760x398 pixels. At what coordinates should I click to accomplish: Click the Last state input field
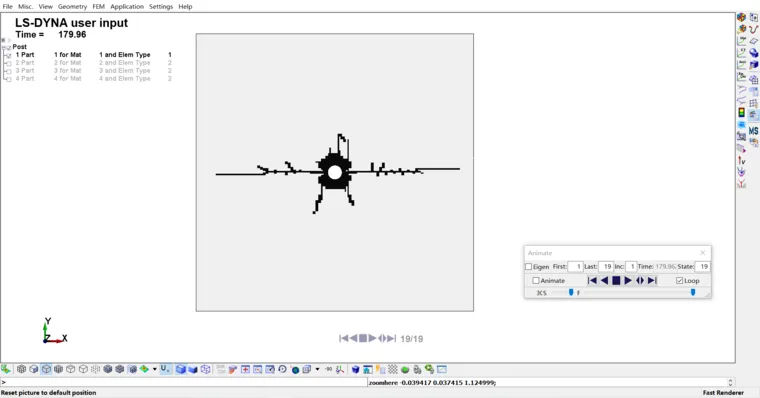pyautogui.click(x=606, y=267)
